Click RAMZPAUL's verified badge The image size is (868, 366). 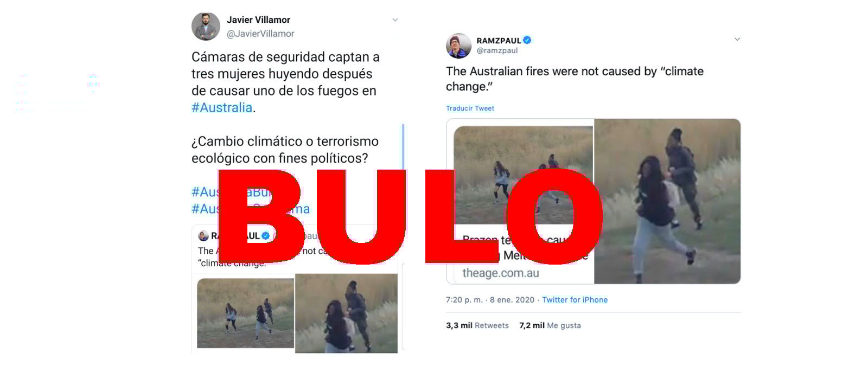coord(527,40)
